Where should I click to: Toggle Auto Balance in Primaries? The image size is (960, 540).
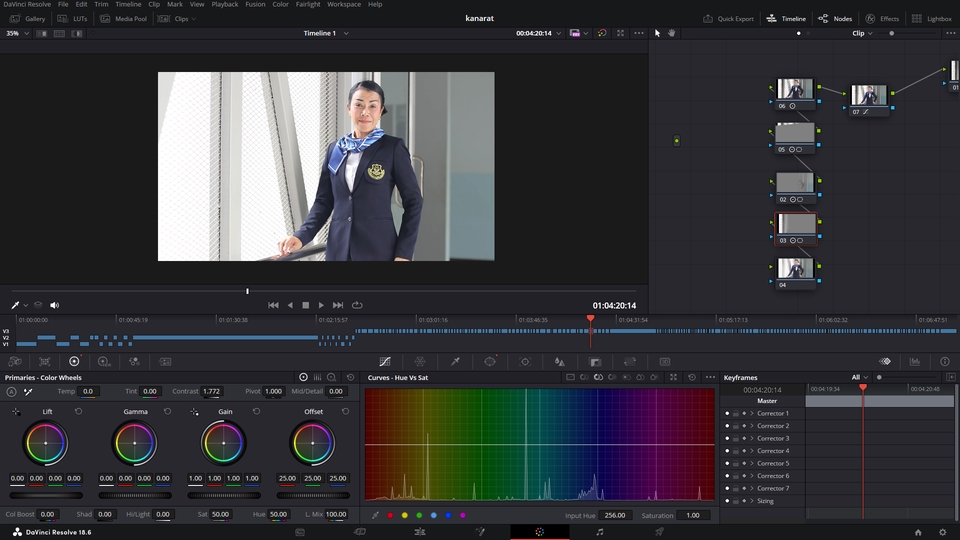click(x=12, y=392)
